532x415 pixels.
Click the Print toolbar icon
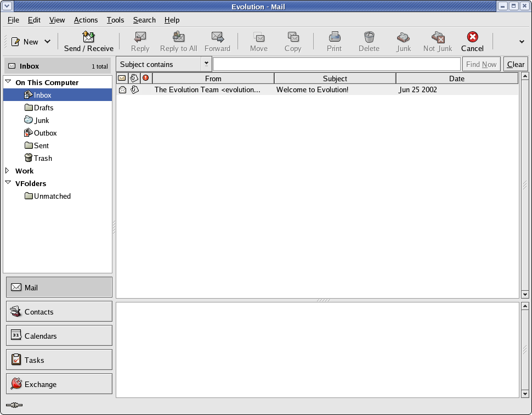coord(334,37)
